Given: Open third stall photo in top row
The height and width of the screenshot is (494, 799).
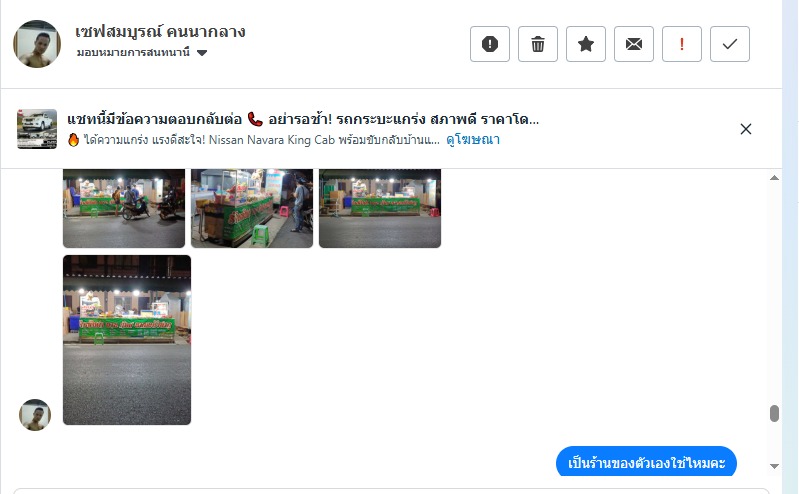Looking at the screenshot, I should point(380,208).
